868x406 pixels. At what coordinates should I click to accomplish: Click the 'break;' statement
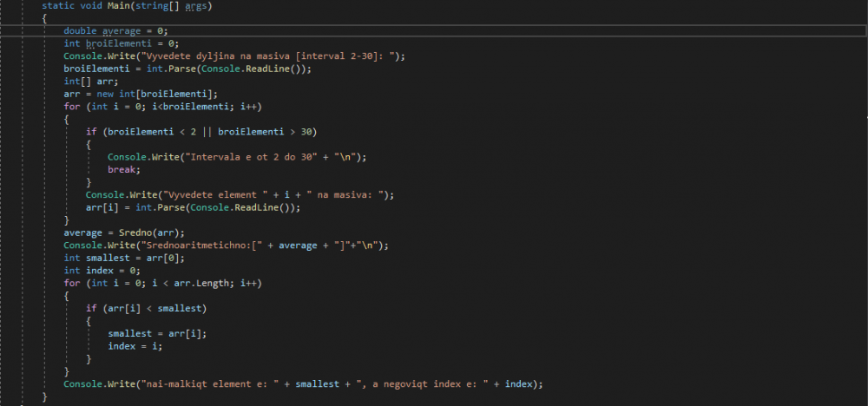(124, 170)
